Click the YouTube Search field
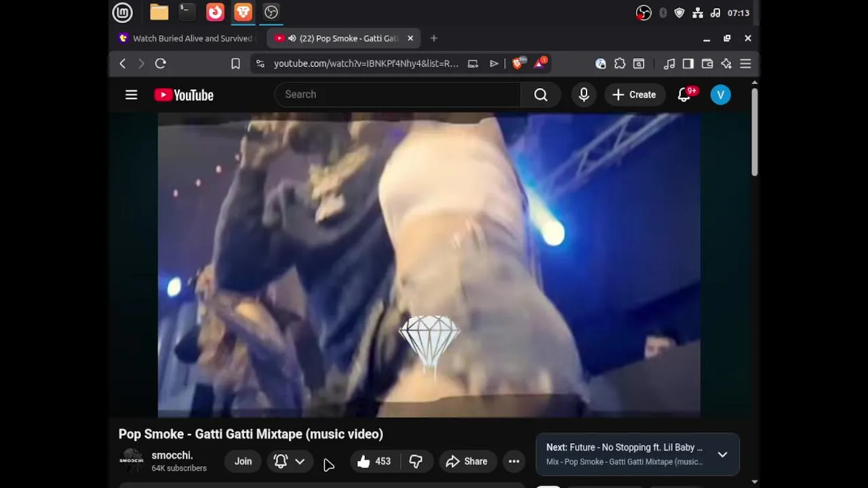The image size is (868, 488). 397,95
